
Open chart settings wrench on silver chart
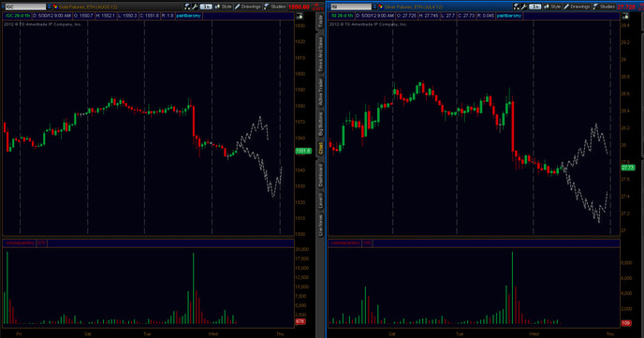[524, 7]
